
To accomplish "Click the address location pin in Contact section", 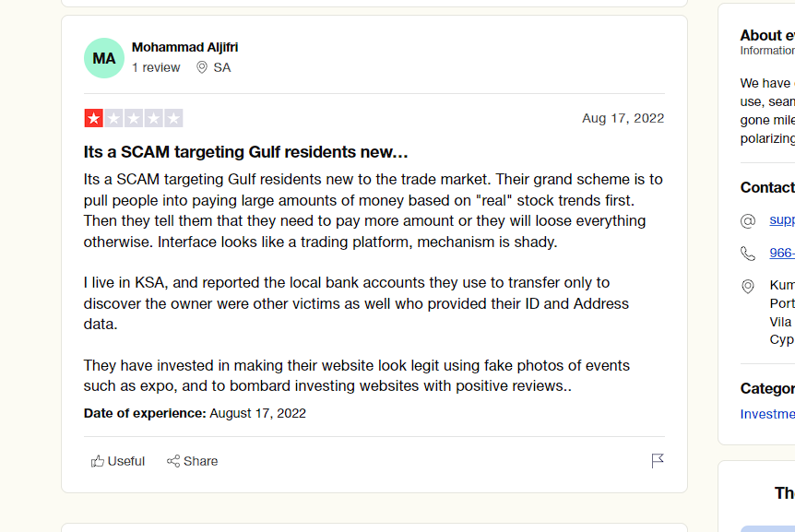I will click(748, 286).
